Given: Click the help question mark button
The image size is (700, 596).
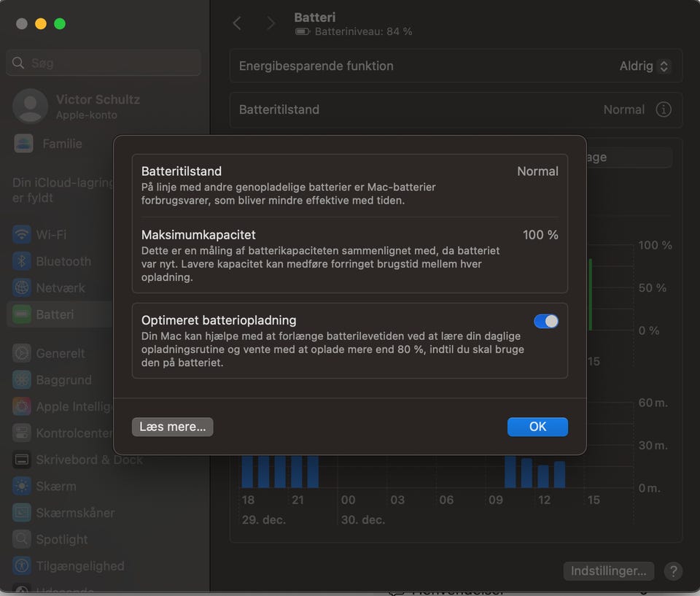Looking at the screenshot, I should (x=673, y=570).
